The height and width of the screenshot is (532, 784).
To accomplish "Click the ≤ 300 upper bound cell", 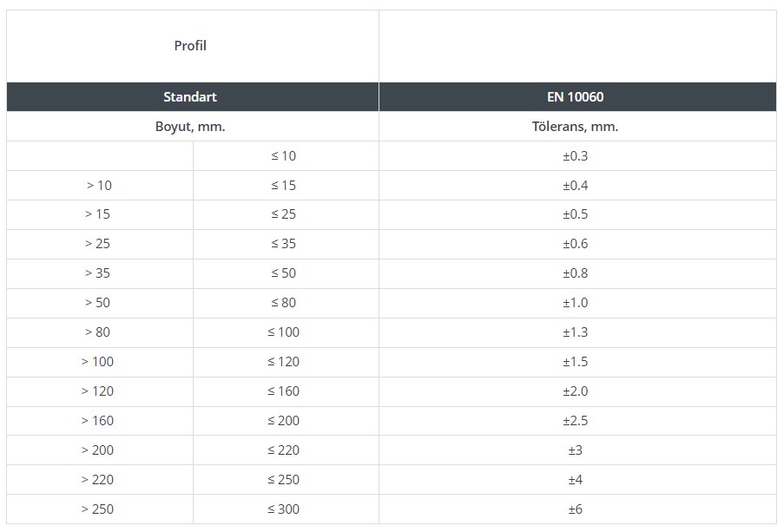I will (x=283, y=509).
